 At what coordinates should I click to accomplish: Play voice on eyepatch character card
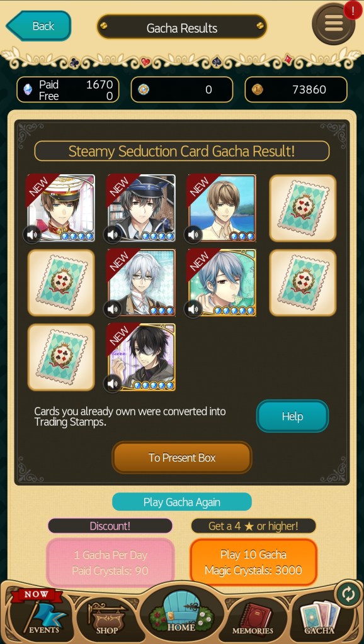pos(112,384)
